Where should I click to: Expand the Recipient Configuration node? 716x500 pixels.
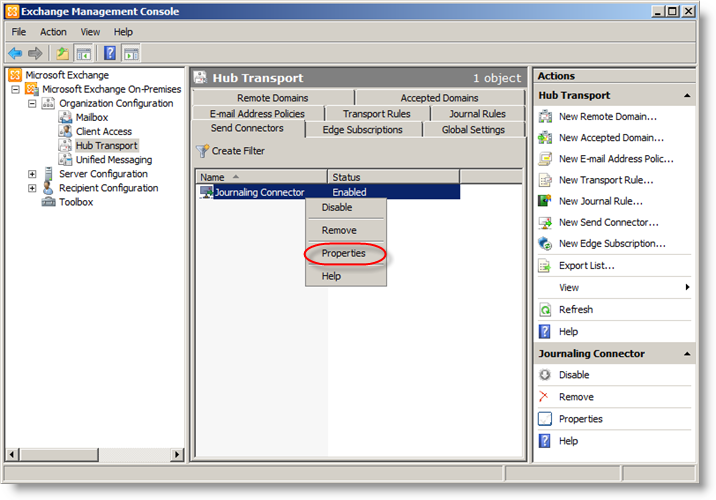[x=32, y=188]
